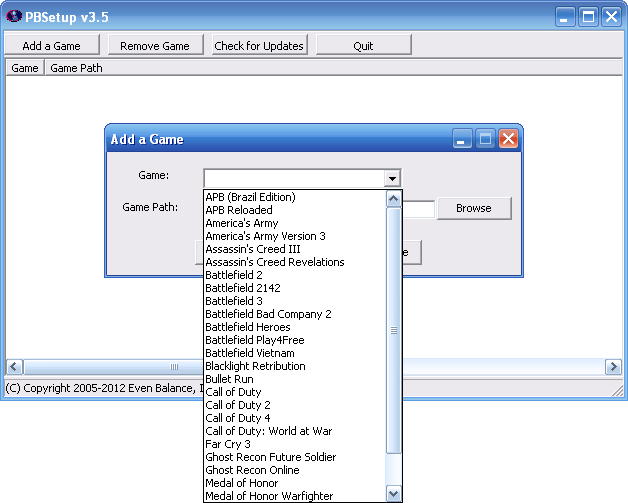Click the Browse button for game path
This screenshot has width=628, height=503.
(x=474, y=208)
